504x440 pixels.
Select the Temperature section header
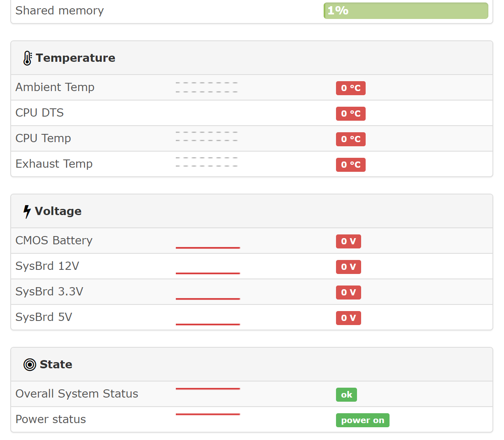(x=75, y=58)
